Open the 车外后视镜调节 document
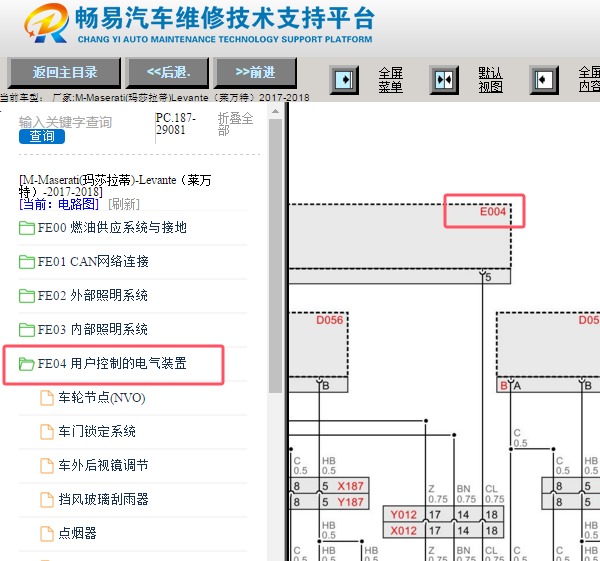Screen dimensions: 600x561 103,465
